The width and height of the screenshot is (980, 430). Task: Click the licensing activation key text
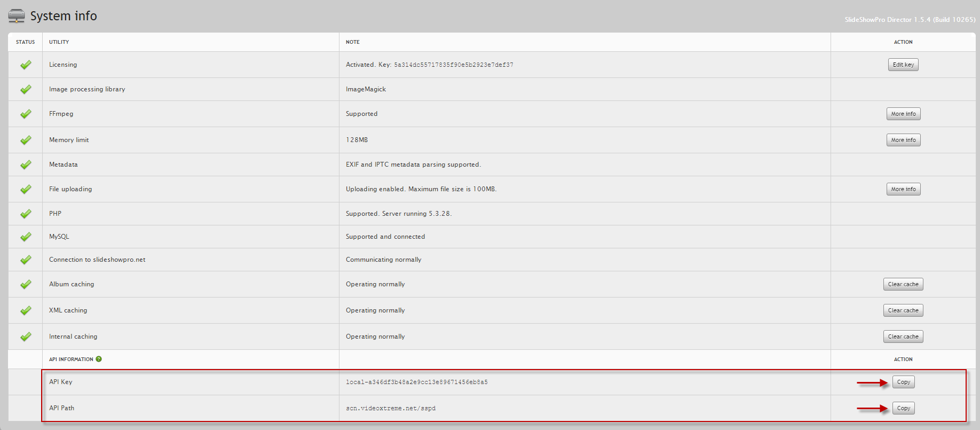pos(453,65)
